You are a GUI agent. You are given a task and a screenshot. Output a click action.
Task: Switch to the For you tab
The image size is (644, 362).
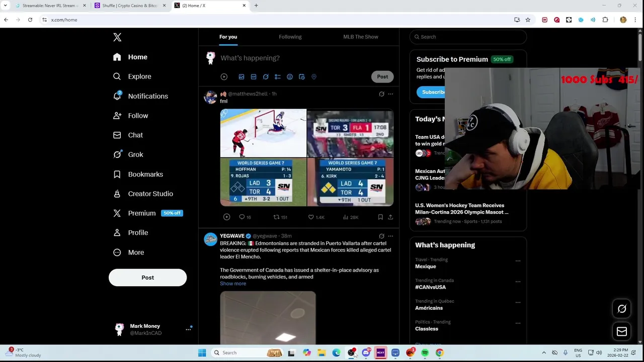[228, 37]
